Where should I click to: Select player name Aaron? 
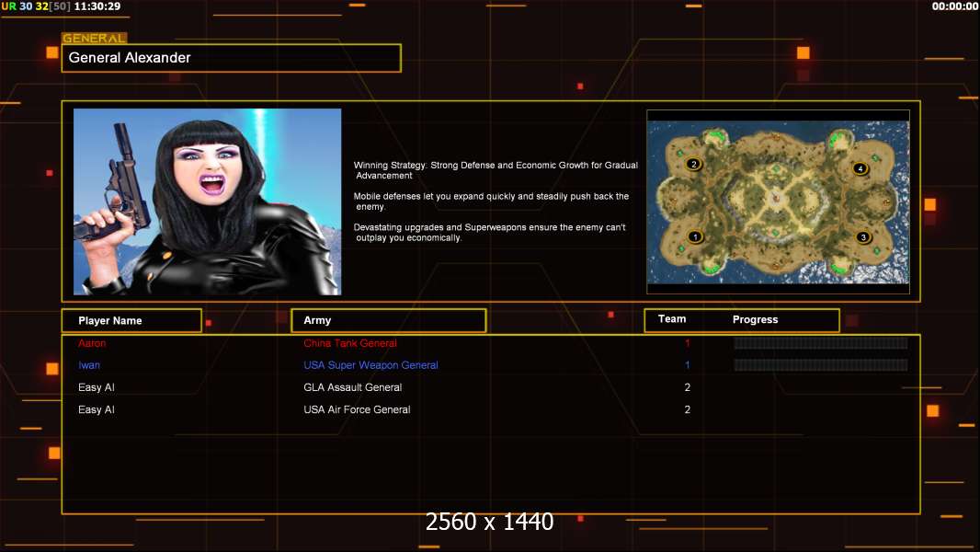click(92, 343)
